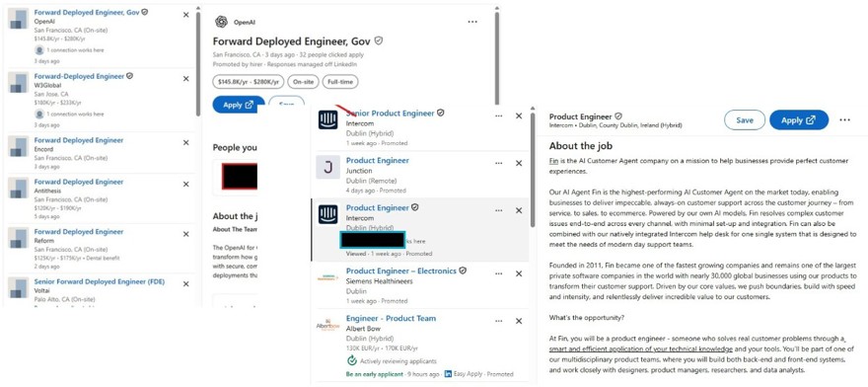Select the $145.8K/yr - $280K/yr salary pill
Image resolution: width=868 pixels, height=387 pixels.
point(248,82)
